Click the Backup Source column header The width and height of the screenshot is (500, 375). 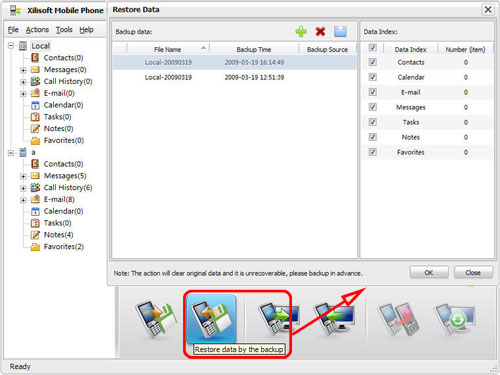pos(327,49)
